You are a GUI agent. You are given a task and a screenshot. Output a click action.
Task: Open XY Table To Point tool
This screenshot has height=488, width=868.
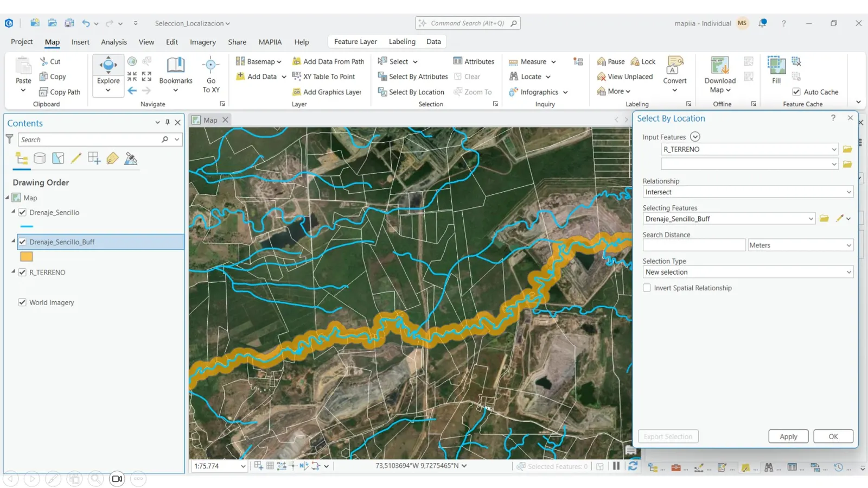[323, 77]
